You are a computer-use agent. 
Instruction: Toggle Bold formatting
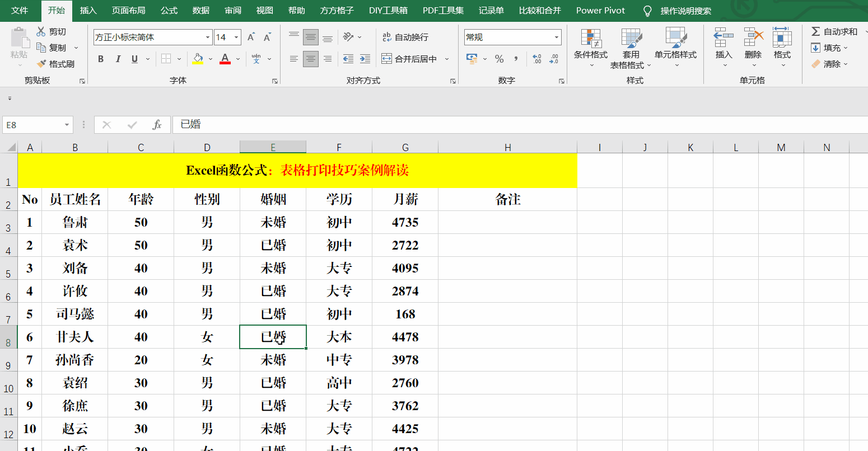point(101,59)
